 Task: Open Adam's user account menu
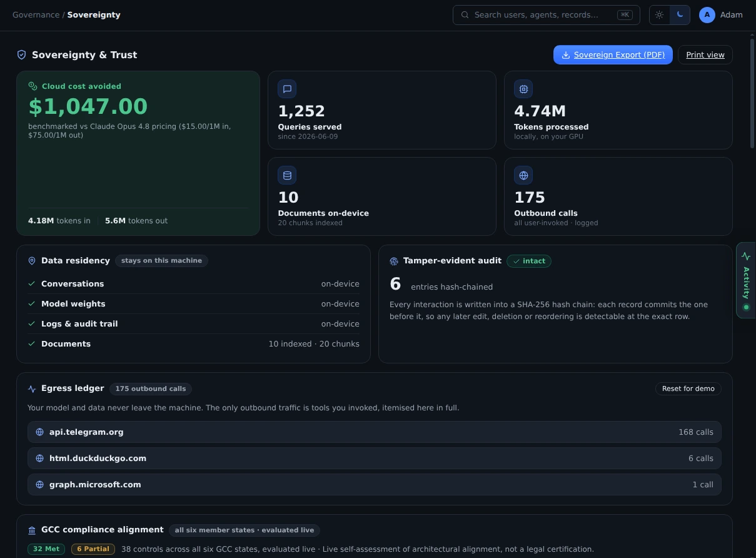pyautogui.click(x=721, y=15)
